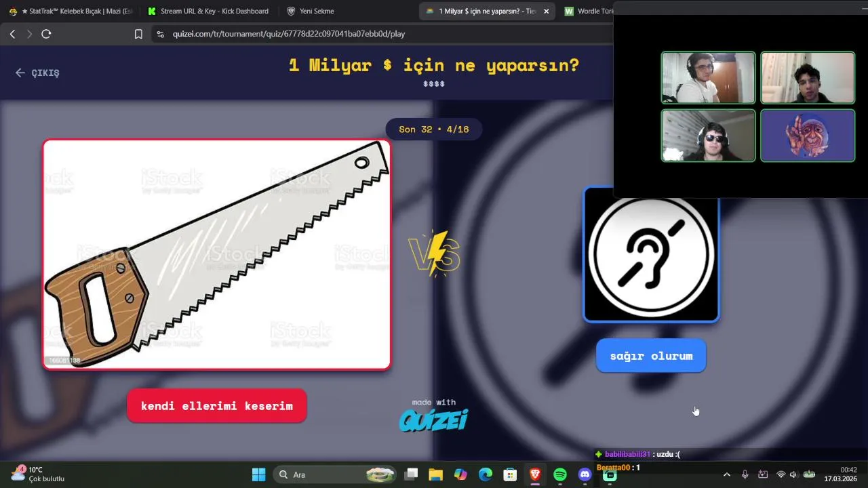The height and width of the screenshot is (488, 868).
Task: Click the Wi-Fi network tray icon
Action: [781, 474]
